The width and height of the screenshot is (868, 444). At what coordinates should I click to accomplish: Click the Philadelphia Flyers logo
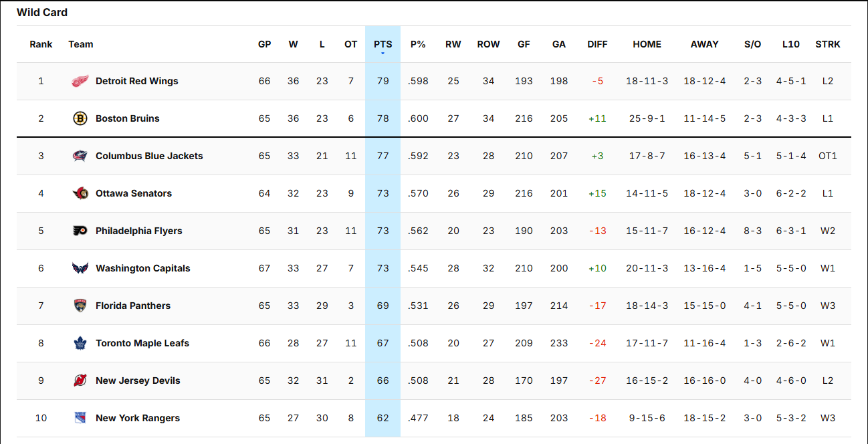coord(80,231)
